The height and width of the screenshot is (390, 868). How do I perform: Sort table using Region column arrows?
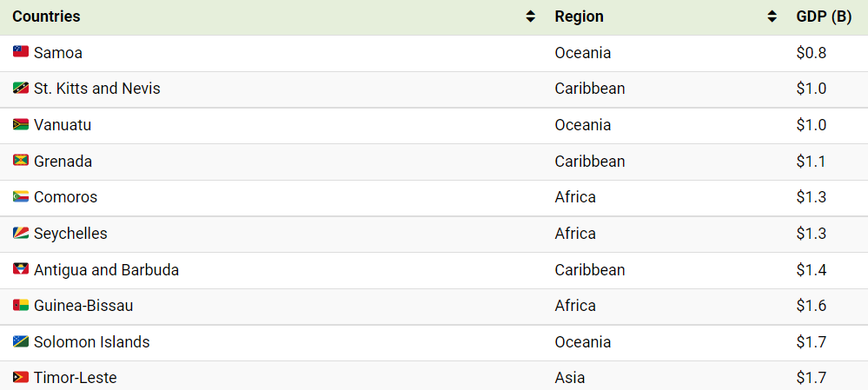[x=772, y=17]
